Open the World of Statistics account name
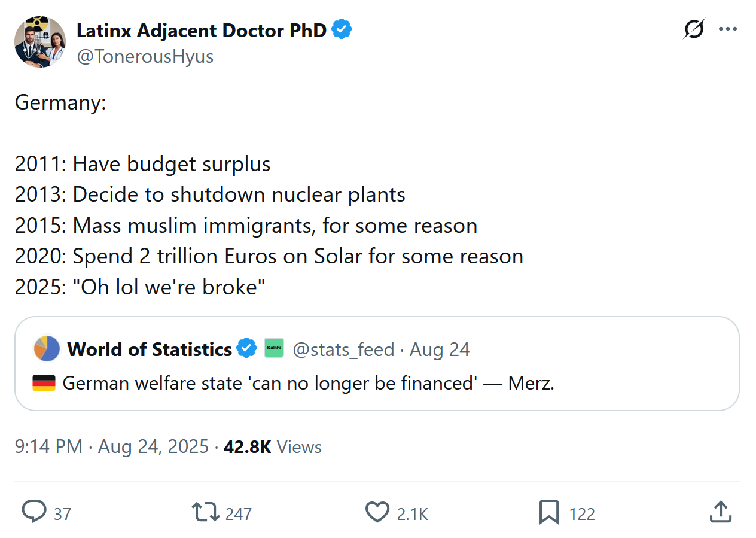Viewport: 756px width, 538px height. click(150, 349)
